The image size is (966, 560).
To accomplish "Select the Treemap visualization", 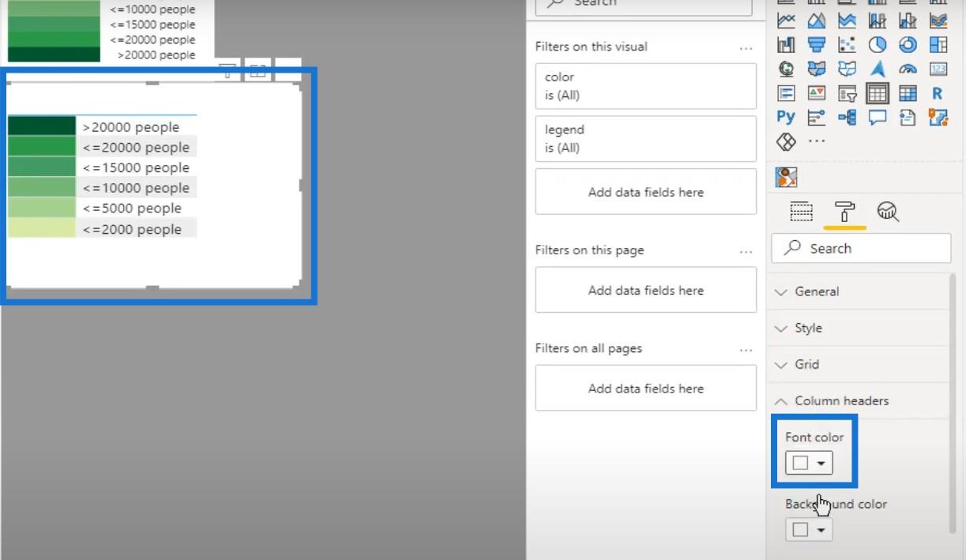I will (x=938, y=44).
